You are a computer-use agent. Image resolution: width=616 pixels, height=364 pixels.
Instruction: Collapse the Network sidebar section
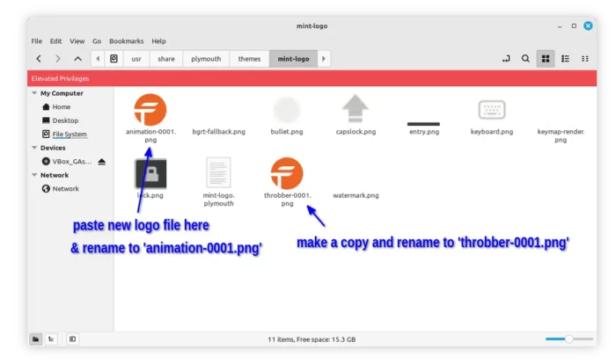coord(34,175)
